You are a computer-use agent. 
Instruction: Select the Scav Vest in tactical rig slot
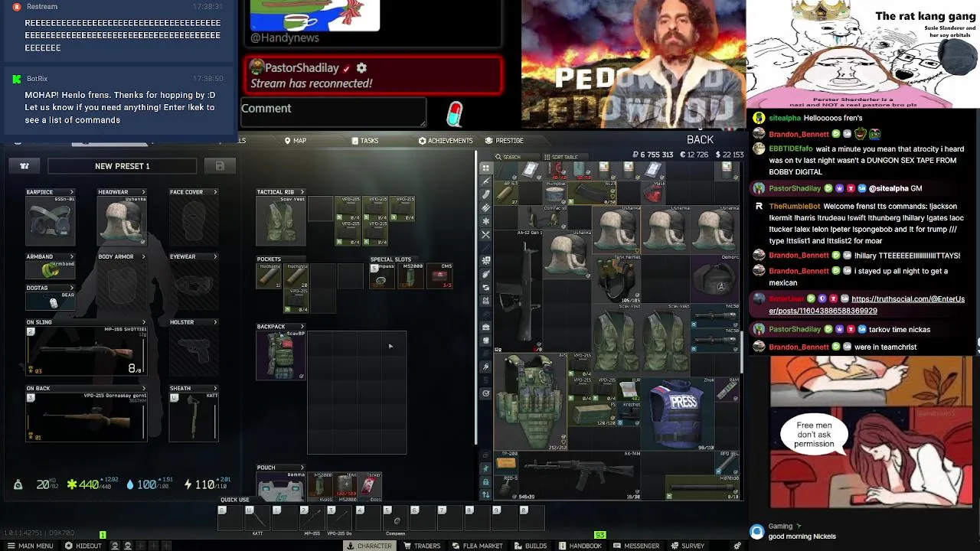pos(280,221)
